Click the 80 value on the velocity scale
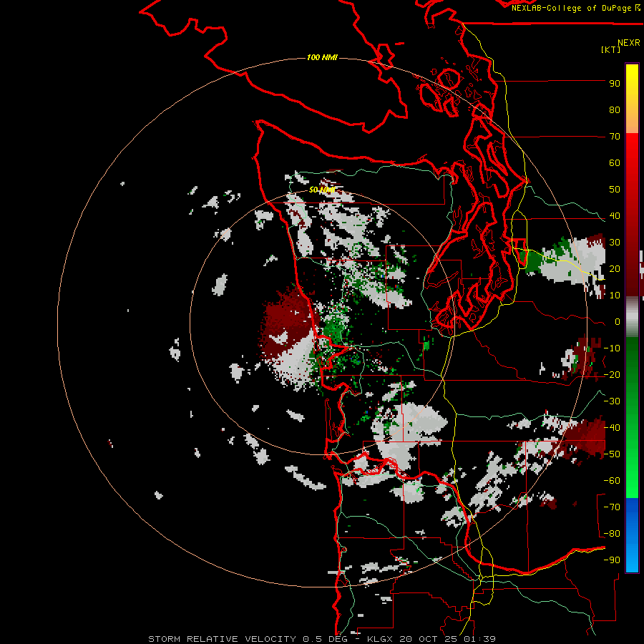 (x=615, y=109)
